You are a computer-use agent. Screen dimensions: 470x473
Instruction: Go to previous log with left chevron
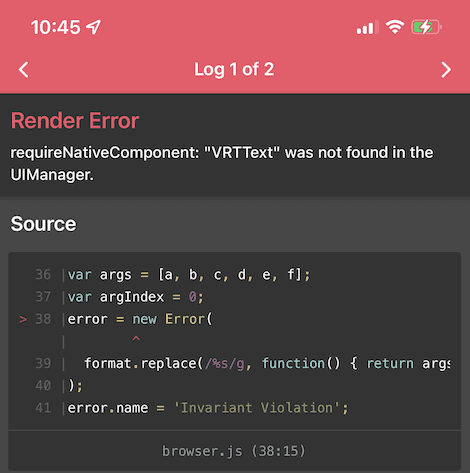click(24, 70)
